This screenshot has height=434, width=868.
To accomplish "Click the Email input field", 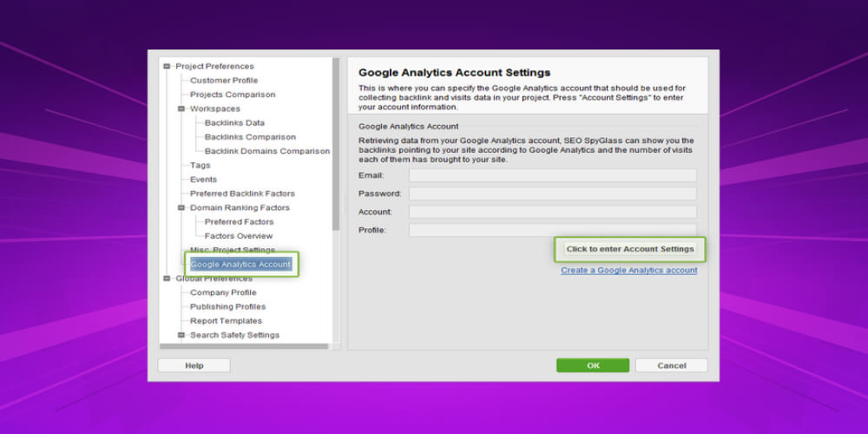I will tap(552, 175).
